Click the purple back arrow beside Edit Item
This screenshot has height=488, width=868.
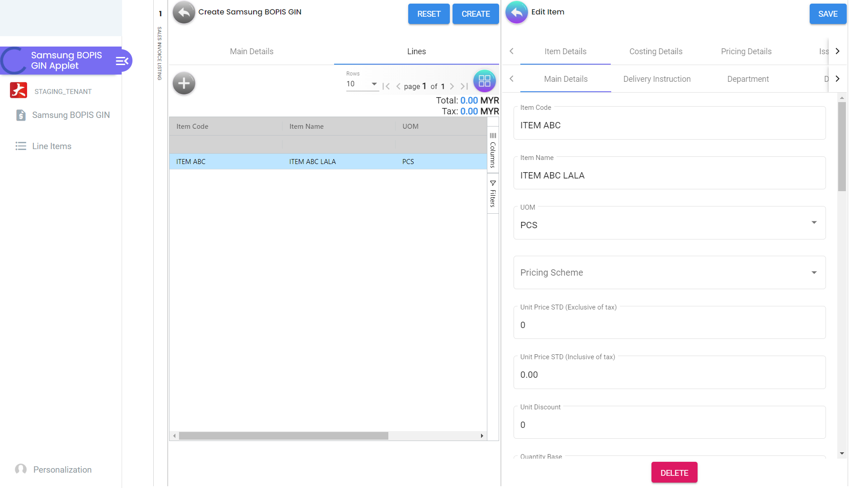tap(516, 13)
